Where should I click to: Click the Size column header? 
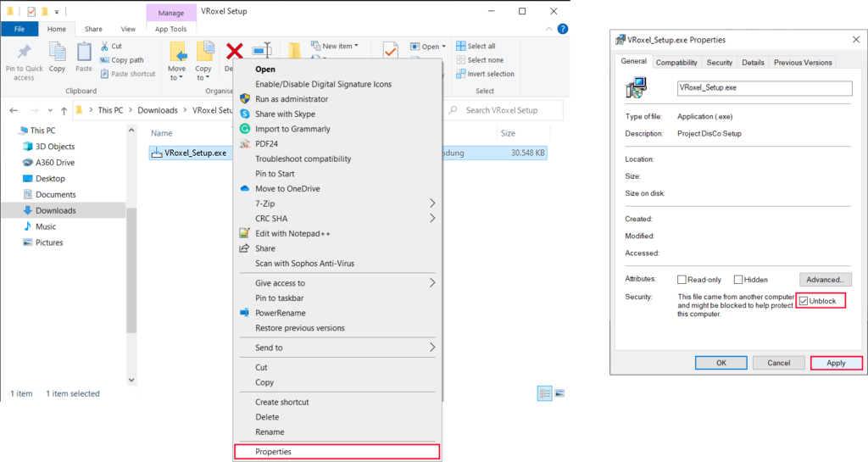508,133
